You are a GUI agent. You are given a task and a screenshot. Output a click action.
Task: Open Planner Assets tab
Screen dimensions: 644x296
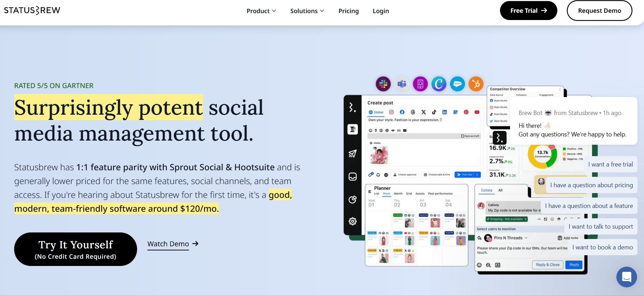420,194
